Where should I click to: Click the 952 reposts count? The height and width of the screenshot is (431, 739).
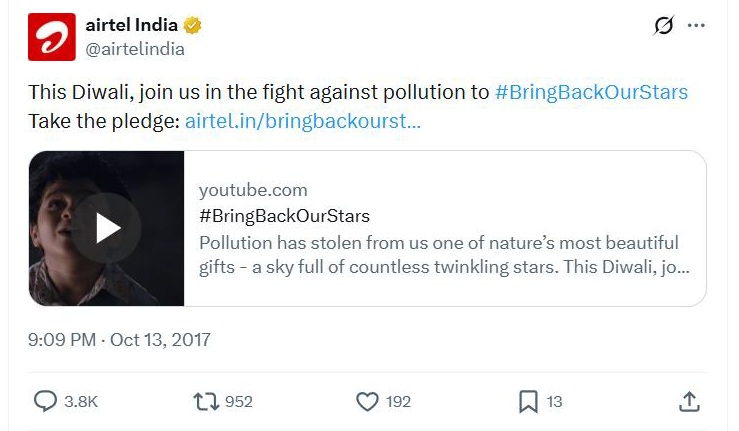click(238, 401)
